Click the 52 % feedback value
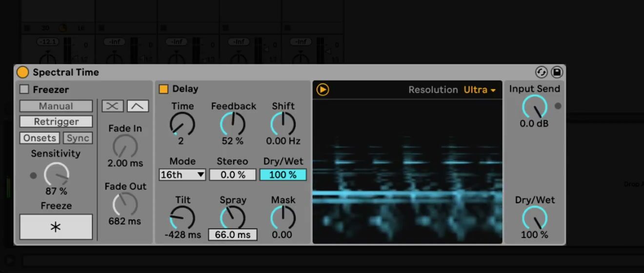The width and height of the screenshot is (644, 273). click(233, 141)
